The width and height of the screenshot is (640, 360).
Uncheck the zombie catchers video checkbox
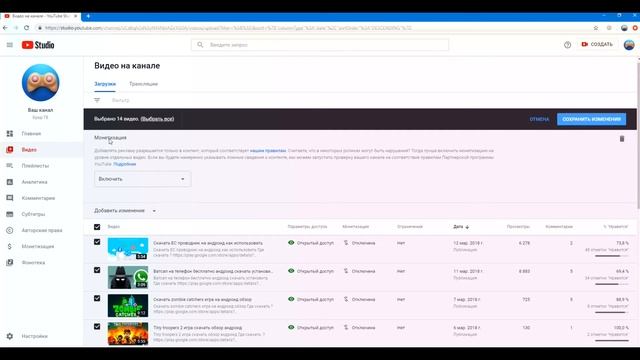click(x=97, y=298)
